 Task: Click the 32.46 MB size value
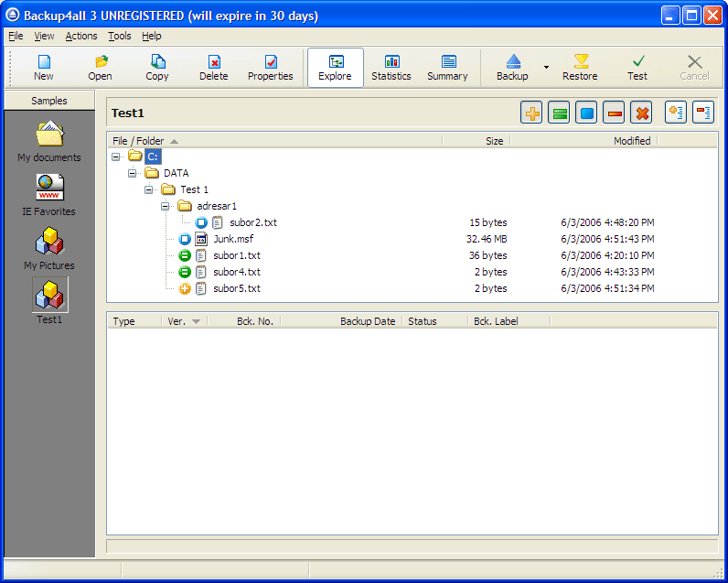coord(487,239)
